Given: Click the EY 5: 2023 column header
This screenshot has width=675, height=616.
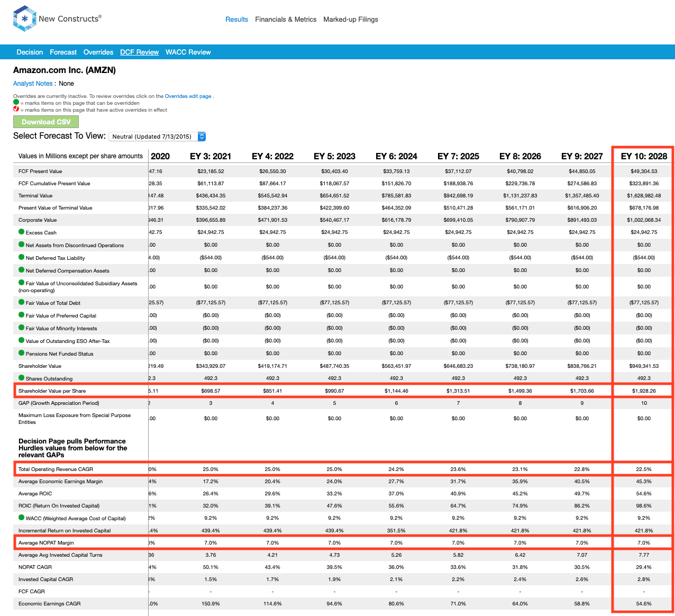Looking at the screenshot, I should pos(334,156).
